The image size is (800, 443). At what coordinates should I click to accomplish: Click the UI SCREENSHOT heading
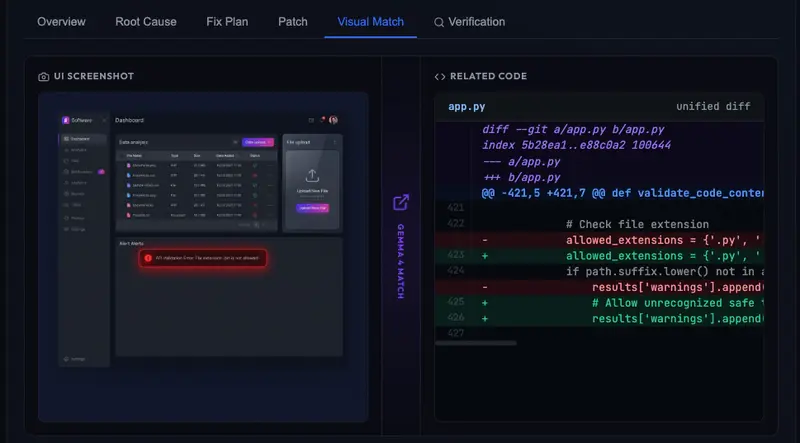point(94,77)
